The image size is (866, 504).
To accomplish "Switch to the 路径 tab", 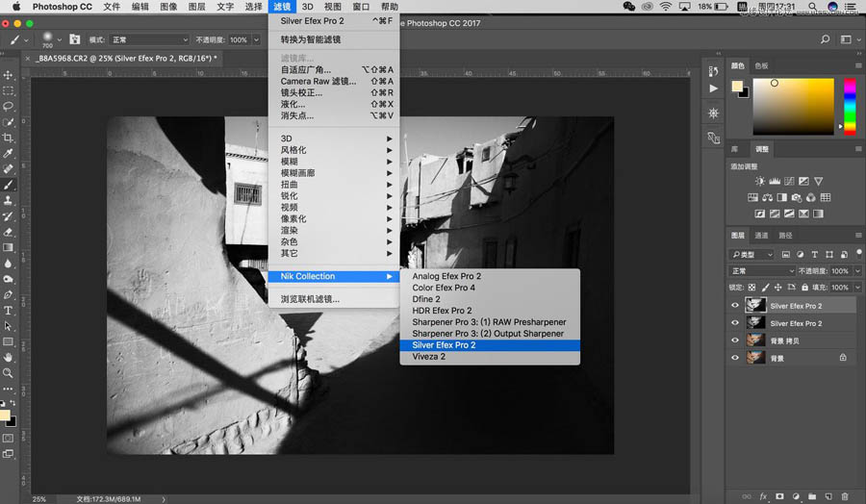I will pos(785,235).
